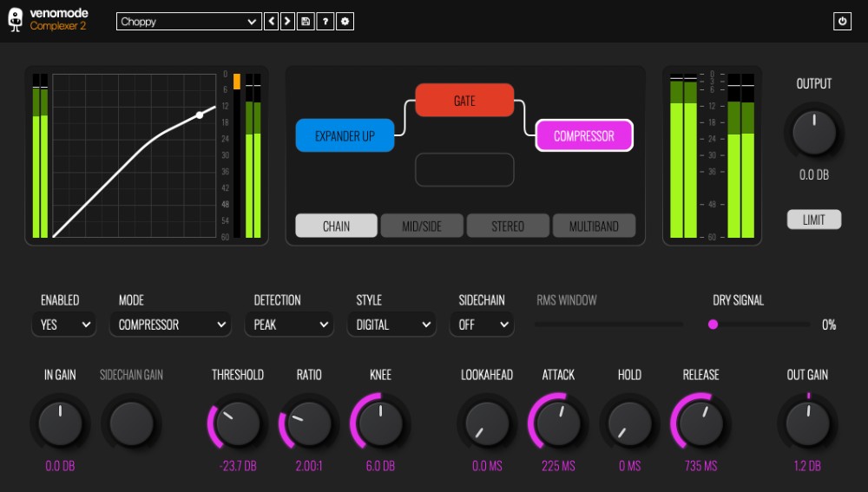868x492 pixels.
Task: Save preset with the floppy disk icon
Action: [306, 22]
